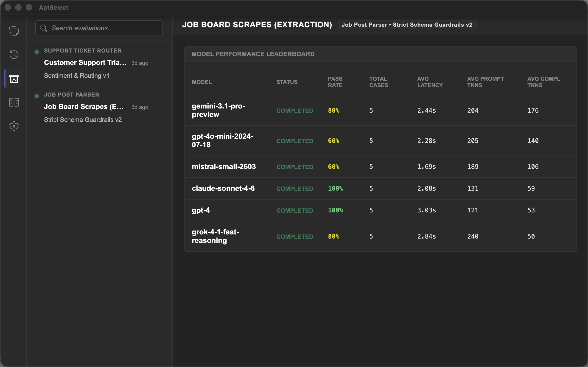Click the Sentiment & Routing v1 subtitle

76,75
